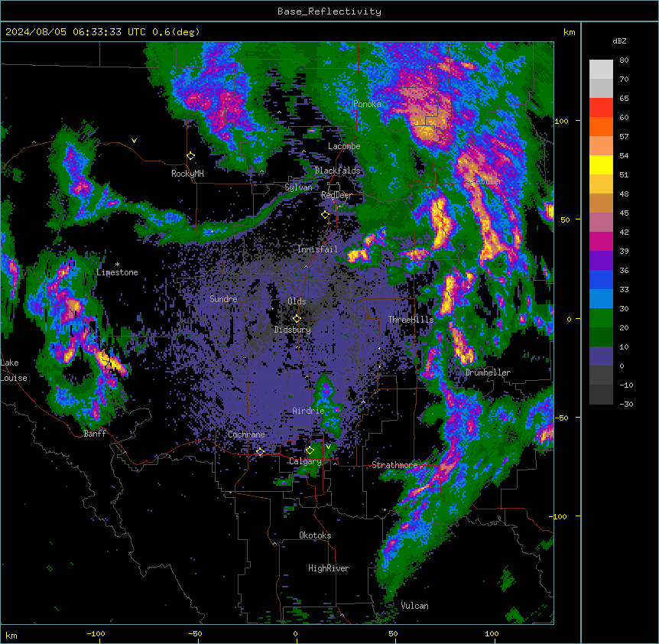Click the Drumheller label
659x644 pixels.
(x=488, y=372)
